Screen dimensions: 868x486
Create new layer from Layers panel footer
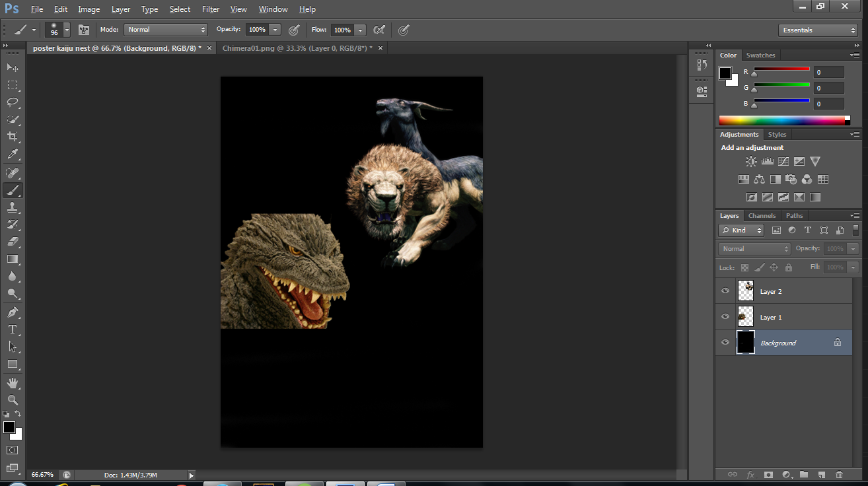[x=821, y=474]
